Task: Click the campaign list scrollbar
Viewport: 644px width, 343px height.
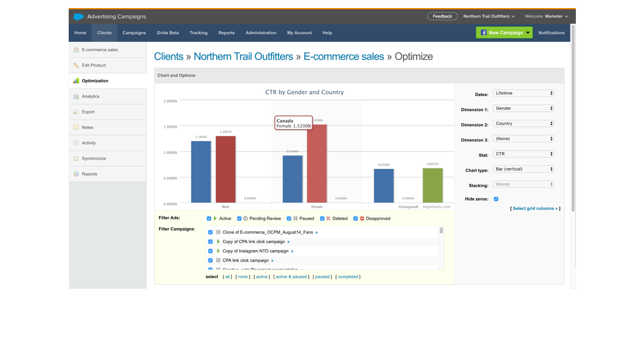Action: click(441, 231)
